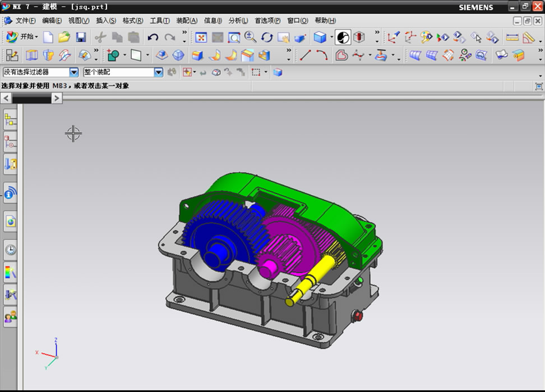
Task: Toggle the black-and-white face analysis display
Action: point(343,38)
